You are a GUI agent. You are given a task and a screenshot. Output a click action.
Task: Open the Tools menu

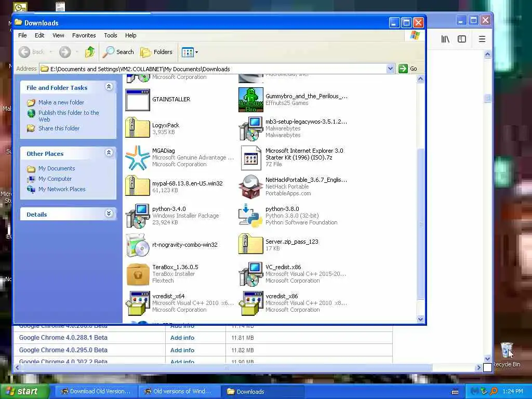point(110,35)
